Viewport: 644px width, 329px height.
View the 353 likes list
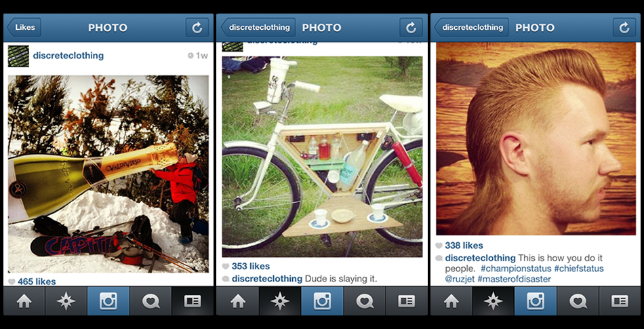251,266
